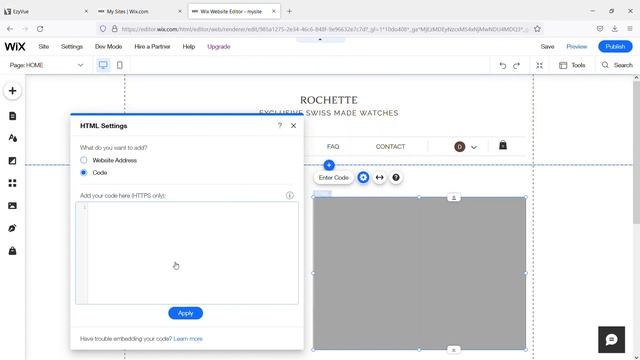The height and width of the screenshot is (360, 640).
Task: Select the gray HTML embed box
Action: (419, 273)
